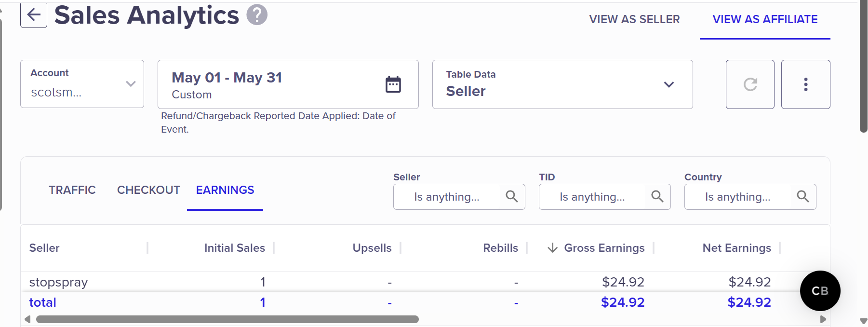Image resolution: width=868 pixels, height=327 pixels.
Task: Expand the Table Data Seller dropdown
Action: click(x=562, y=84)
